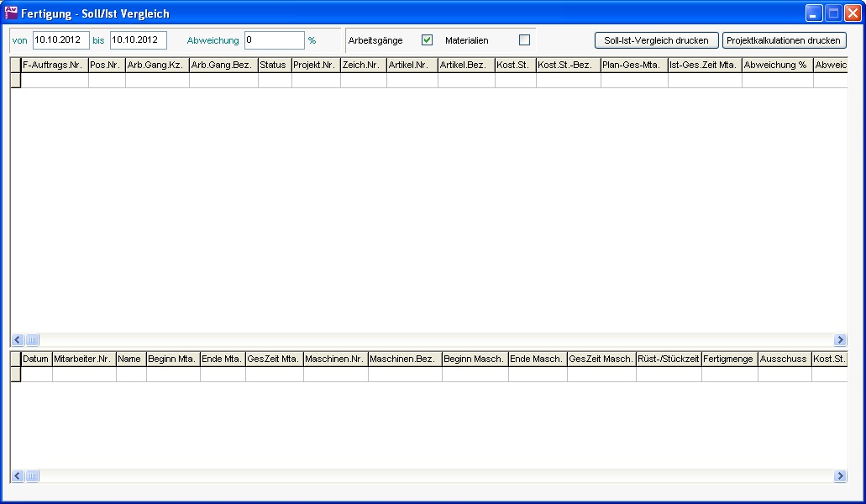866x504 pixels.
Task: Click the Maschinen.Bez. column header
Action: 404,359
